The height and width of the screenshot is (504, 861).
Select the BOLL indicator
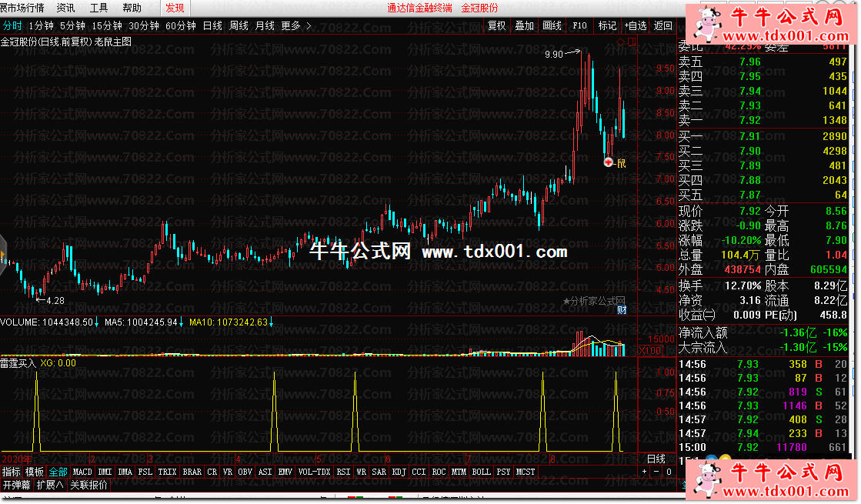tap(482, 472)
